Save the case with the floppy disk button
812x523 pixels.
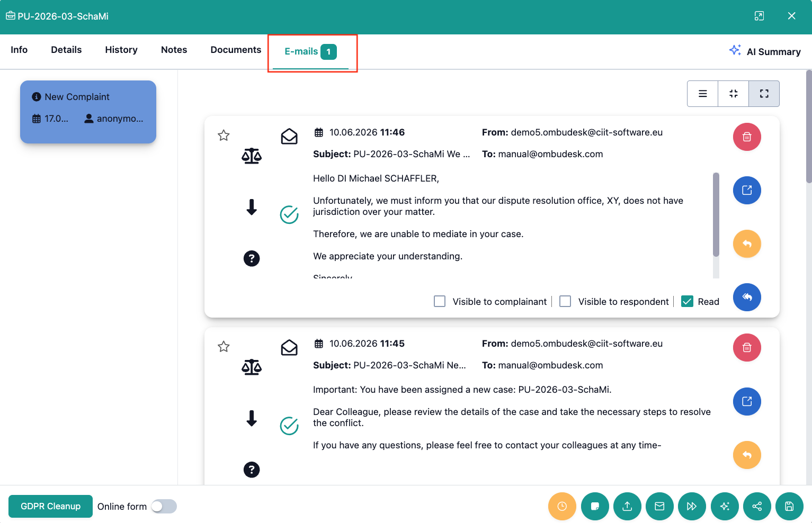coord(789,507)
